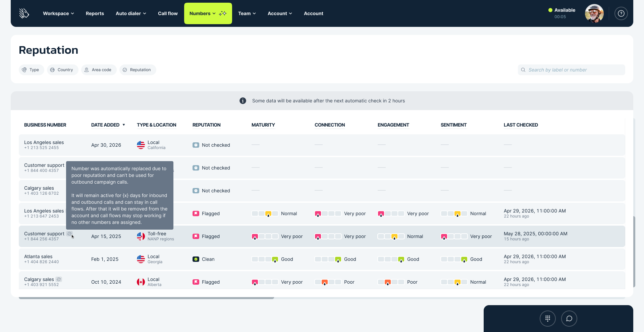The height and width of the screenshot is (332, 644).
Task: Expand the Team menu
Action: pos(247,13)
